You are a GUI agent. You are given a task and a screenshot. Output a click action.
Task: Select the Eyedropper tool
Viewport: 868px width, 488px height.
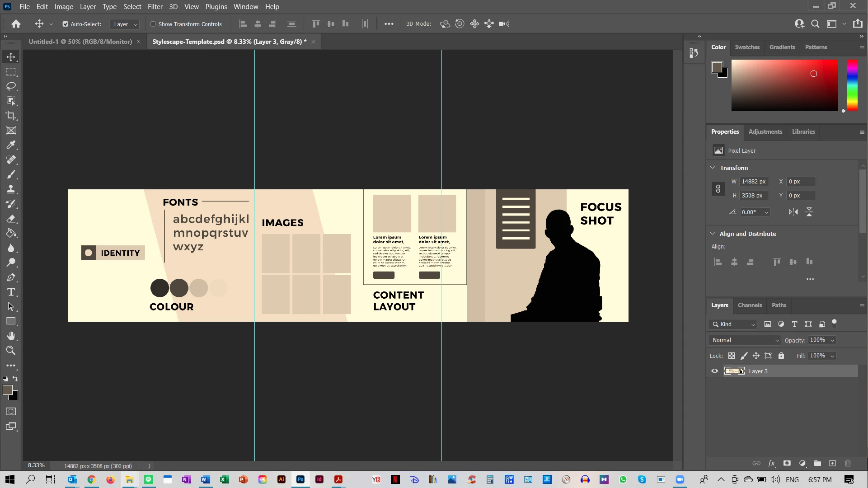[11, 145]
